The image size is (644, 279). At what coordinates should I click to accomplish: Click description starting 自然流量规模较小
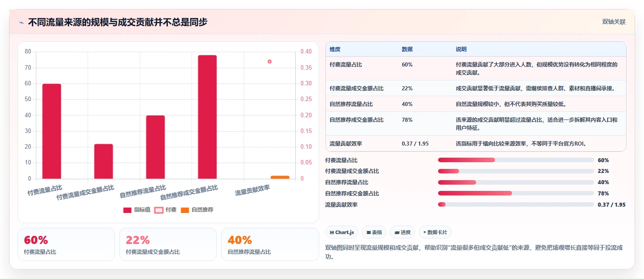pos(511,104)
